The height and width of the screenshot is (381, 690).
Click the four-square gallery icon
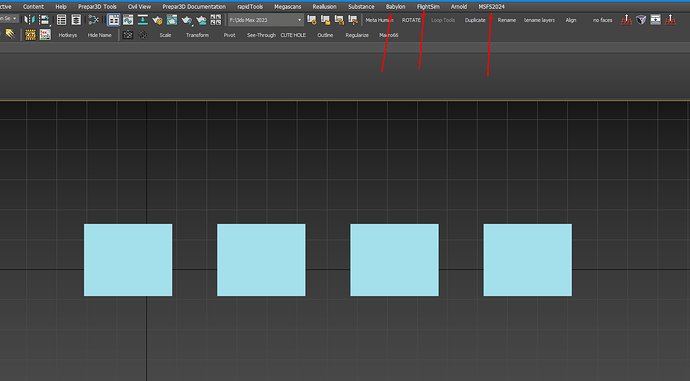click(x=216, y=20)
